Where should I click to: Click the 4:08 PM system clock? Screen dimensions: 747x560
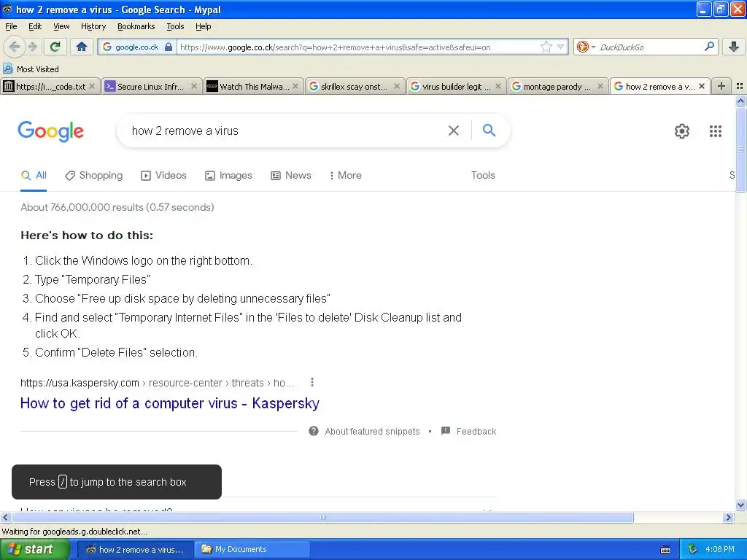[x=720, y=549]
